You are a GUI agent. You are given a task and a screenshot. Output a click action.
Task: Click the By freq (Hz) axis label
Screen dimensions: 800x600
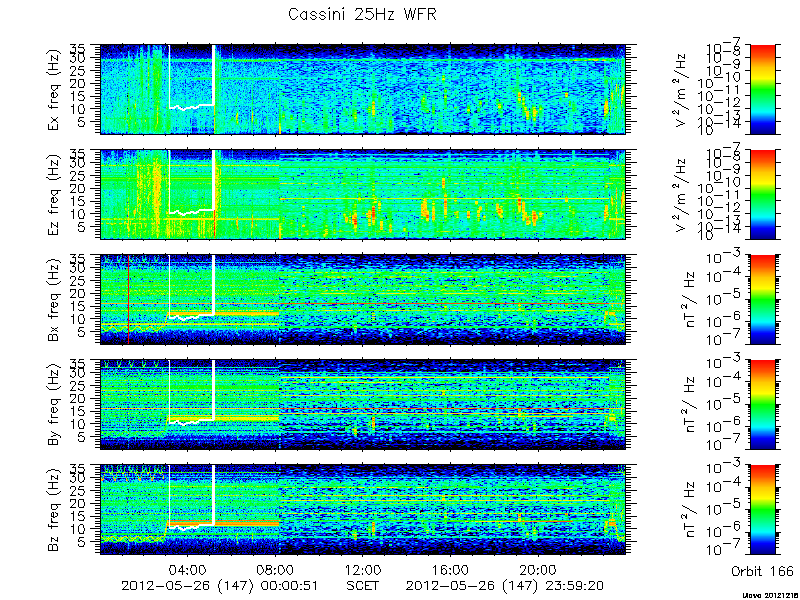click(55, 405)
